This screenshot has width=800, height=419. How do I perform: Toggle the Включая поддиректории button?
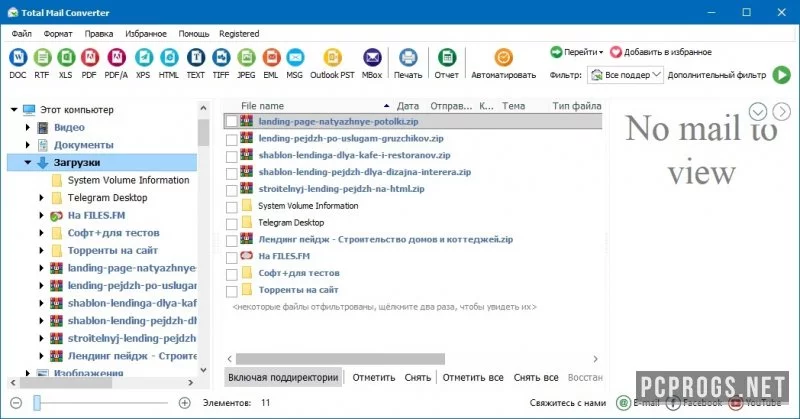[x=283, y=378]
